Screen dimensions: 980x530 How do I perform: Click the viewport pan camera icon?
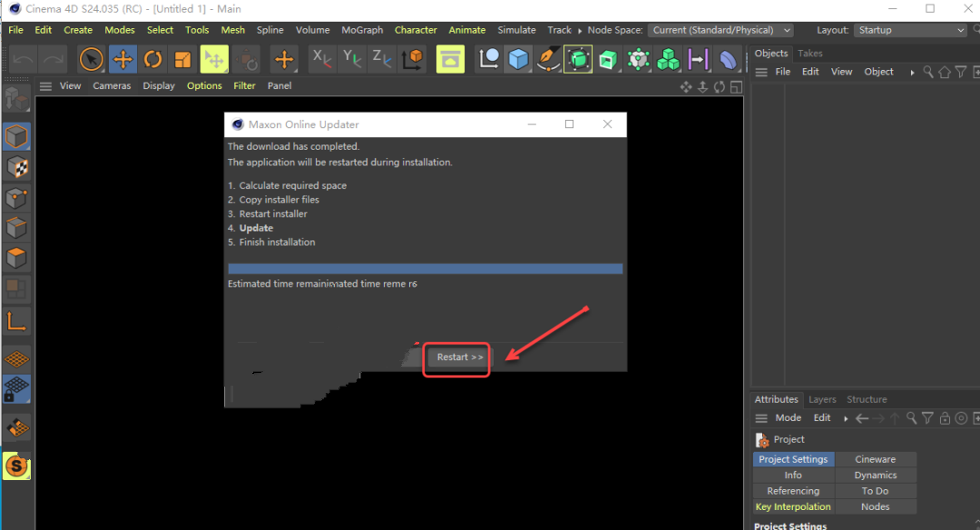point(686,87)
